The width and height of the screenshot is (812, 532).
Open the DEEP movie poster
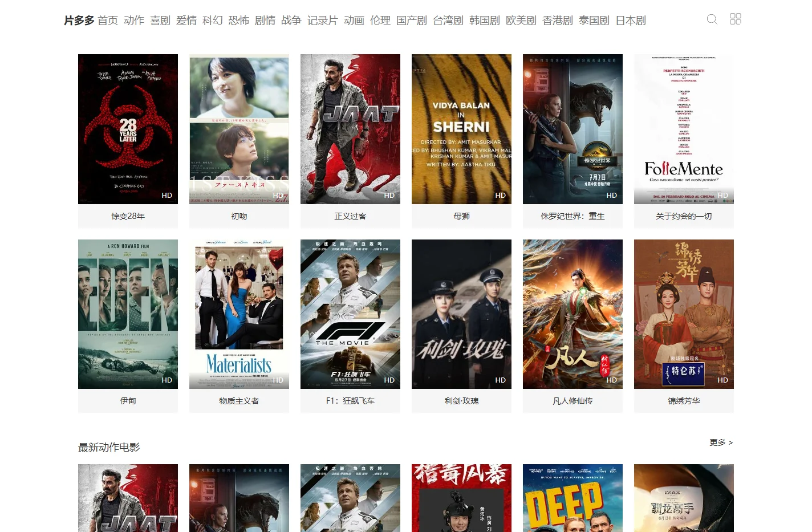click(x=573, y=498)
